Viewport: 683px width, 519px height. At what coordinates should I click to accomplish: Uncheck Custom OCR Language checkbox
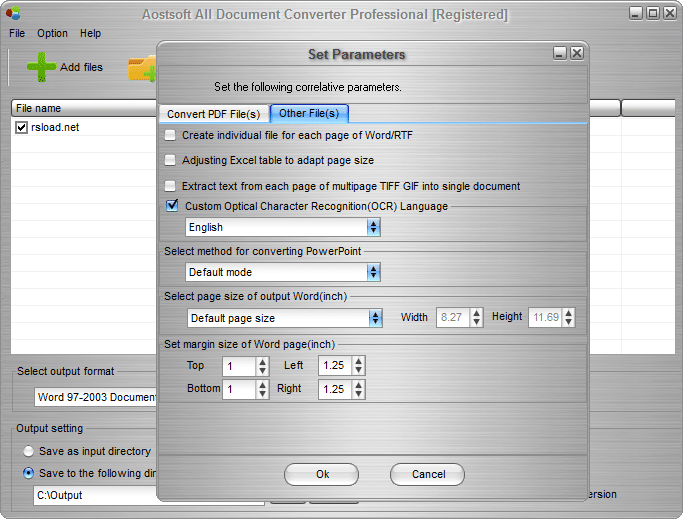pos(172,205)
